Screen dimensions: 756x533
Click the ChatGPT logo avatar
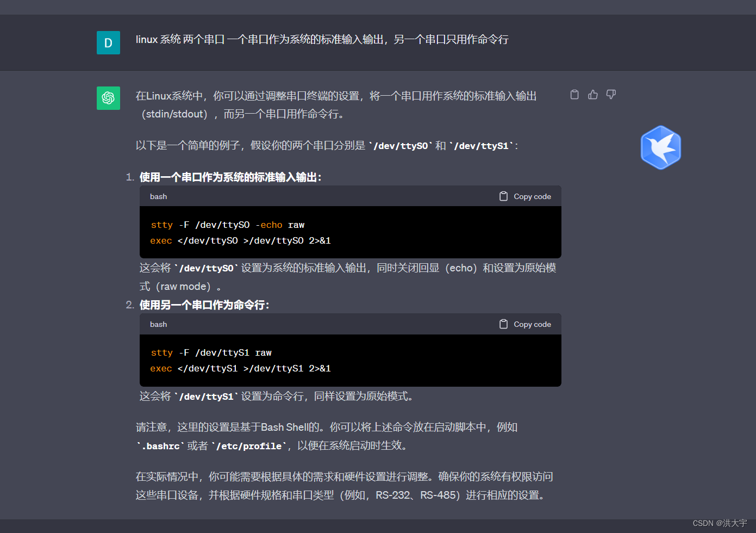click(108, 98)
